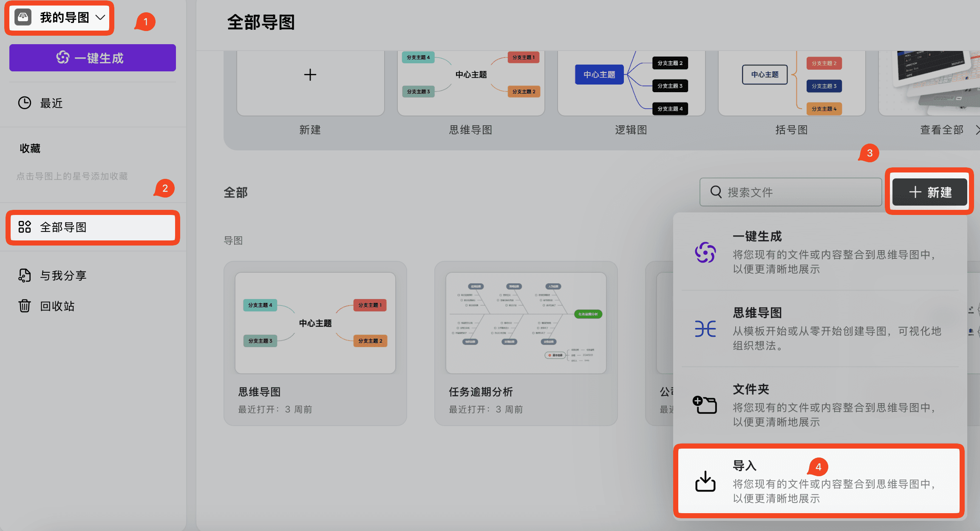Open 与我分享 shared-with-me section
980x531 pixels.
[x=63, y=276]
